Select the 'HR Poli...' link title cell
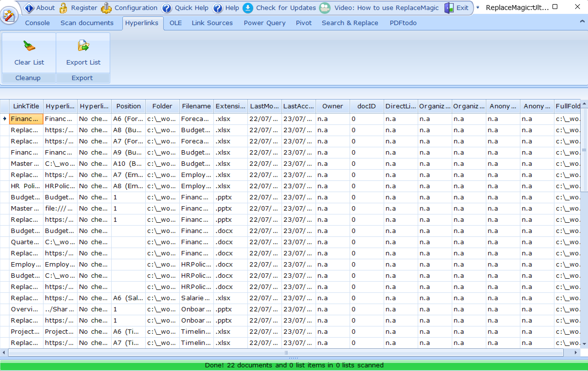The width and height of the screenshot is (588, 371). [x=26, y=186]
